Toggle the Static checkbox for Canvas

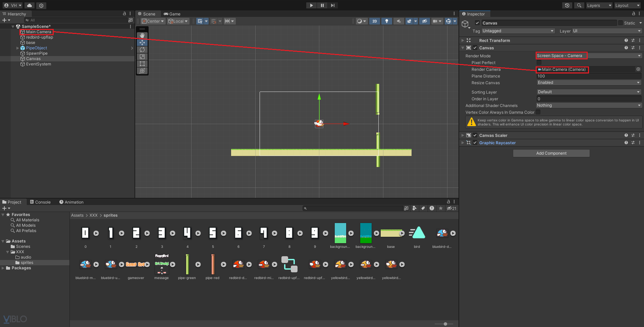[x=621, y=23]
